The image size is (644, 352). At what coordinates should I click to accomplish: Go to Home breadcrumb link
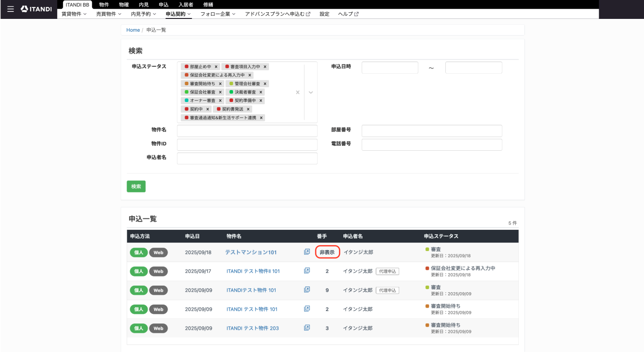[x=133, y=30]
